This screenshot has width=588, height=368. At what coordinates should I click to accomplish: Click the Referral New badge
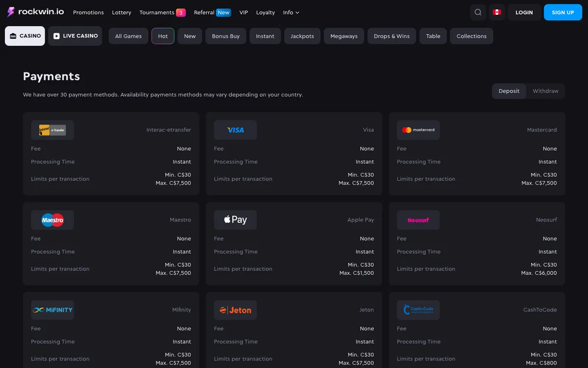(223, 12)
